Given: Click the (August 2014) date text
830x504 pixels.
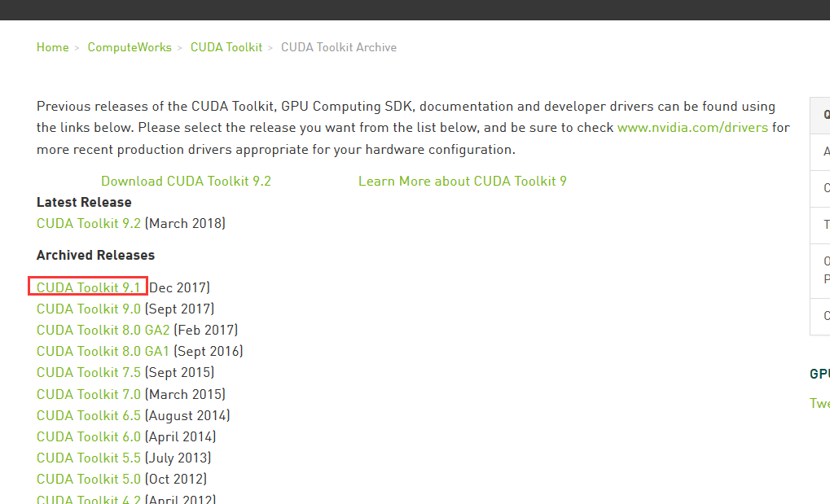Looking at the screenshot, I should click(x=187, y=415).
